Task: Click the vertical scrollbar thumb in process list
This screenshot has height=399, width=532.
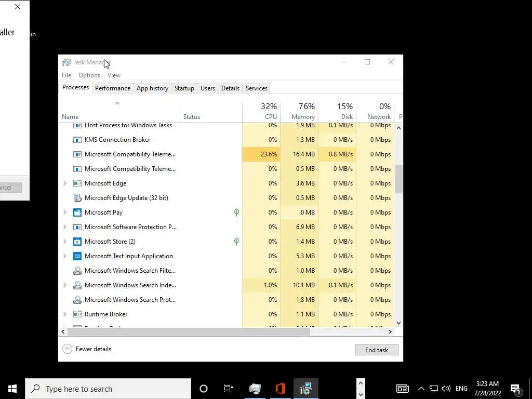Action: pos(398,179)
